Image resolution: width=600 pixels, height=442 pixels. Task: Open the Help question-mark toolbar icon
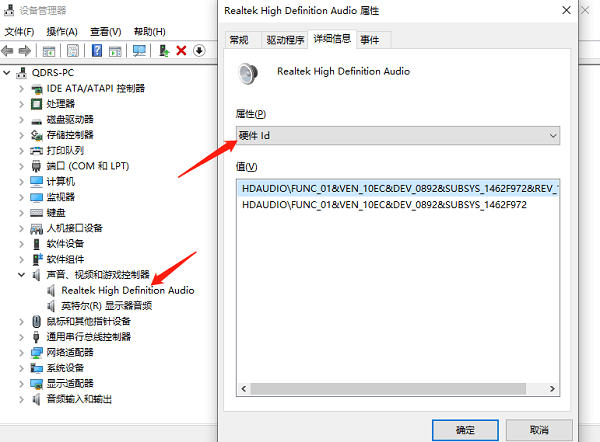97,51
